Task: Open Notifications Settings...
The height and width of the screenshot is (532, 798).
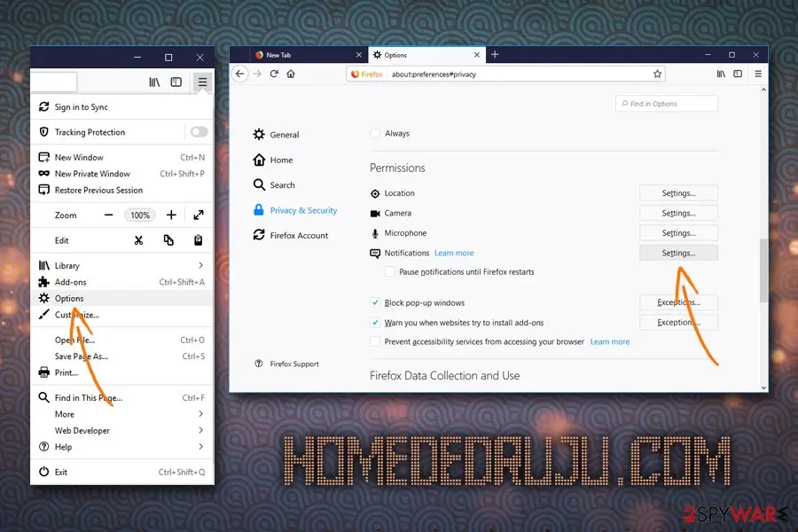Action: [x=678, y=253]
